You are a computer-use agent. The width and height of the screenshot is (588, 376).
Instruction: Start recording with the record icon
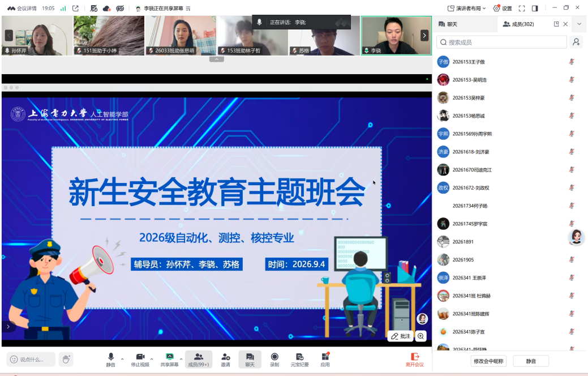pyautogui.click(x=274, y=357)
